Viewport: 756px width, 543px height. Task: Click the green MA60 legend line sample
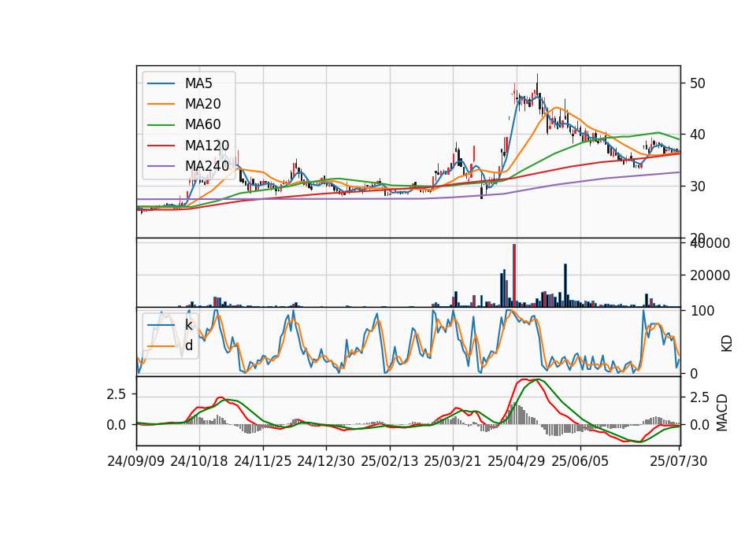tap(161, 125)
